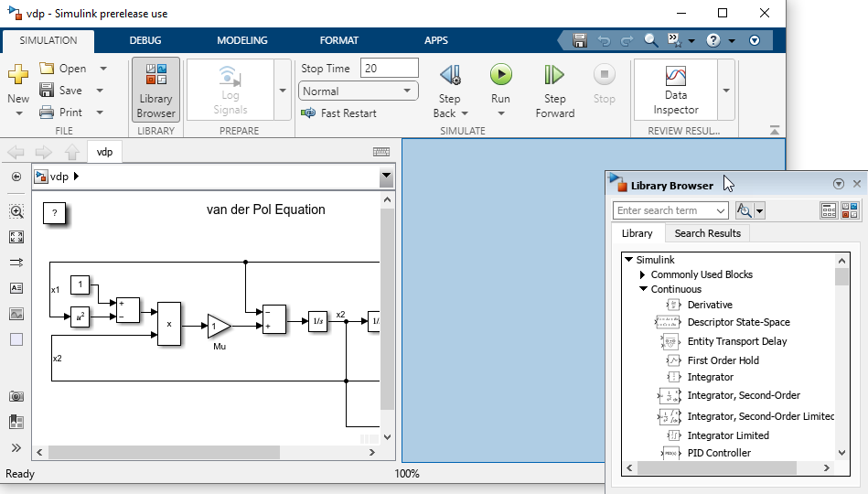This screenshot has height=494, width=868.
Task: Click the Stop Time input field
Action: 389,68
